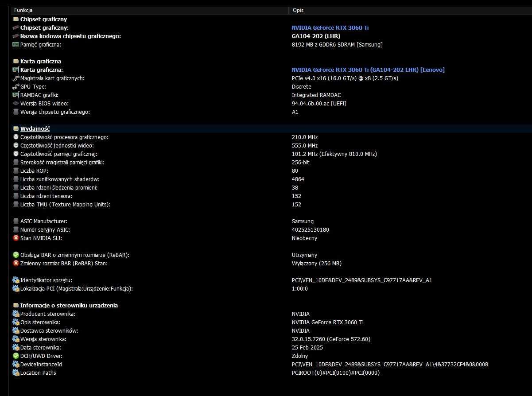Click the green check icon beside DCH/UWD Driver
Image resolution: width=532 pixels, height=396 pixels.
click(16, 356)
